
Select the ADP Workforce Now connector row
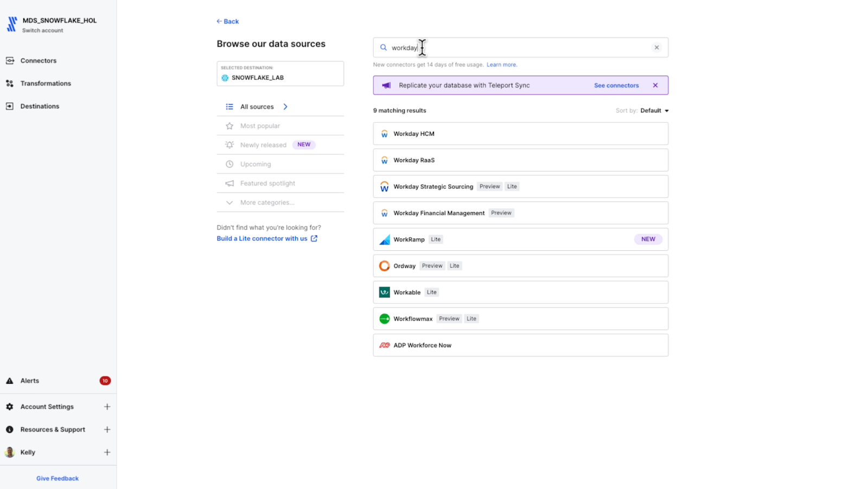coord(521,345)
